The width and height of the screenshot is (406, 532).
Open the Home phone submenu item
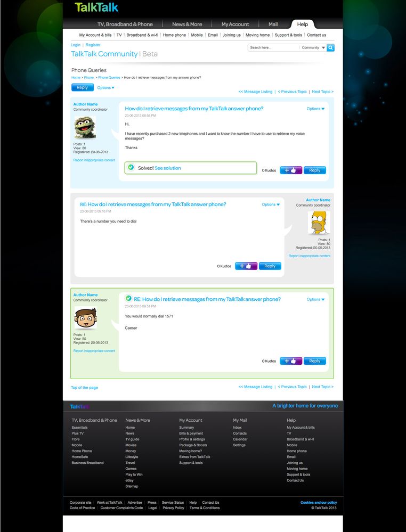click(x=174, y=35)
